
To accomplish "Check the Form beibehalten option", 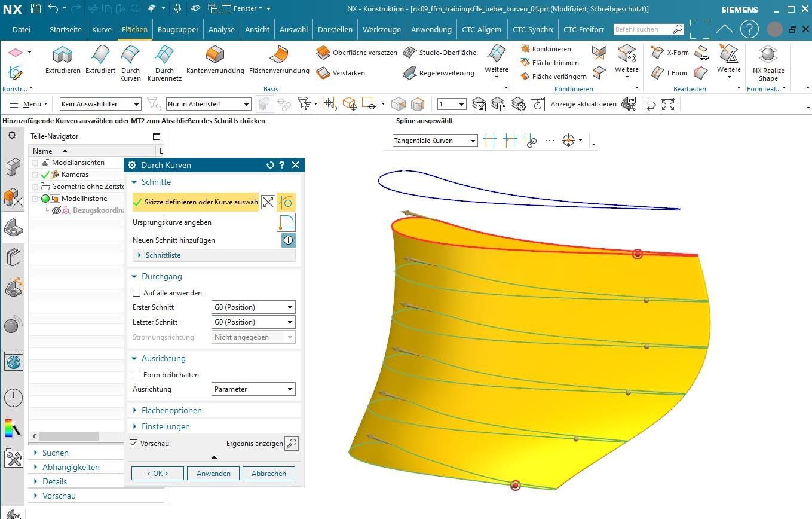I will (x=136, y=375).
